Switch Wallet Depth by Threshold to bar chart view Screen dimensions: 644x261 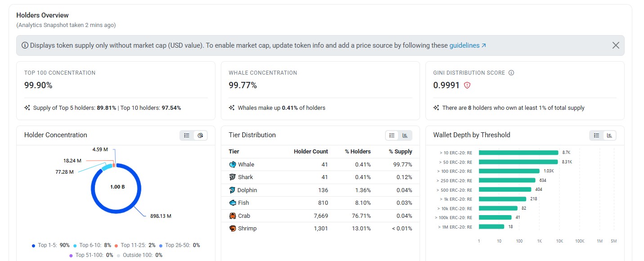pyautogui.click(x=609, y=135)
